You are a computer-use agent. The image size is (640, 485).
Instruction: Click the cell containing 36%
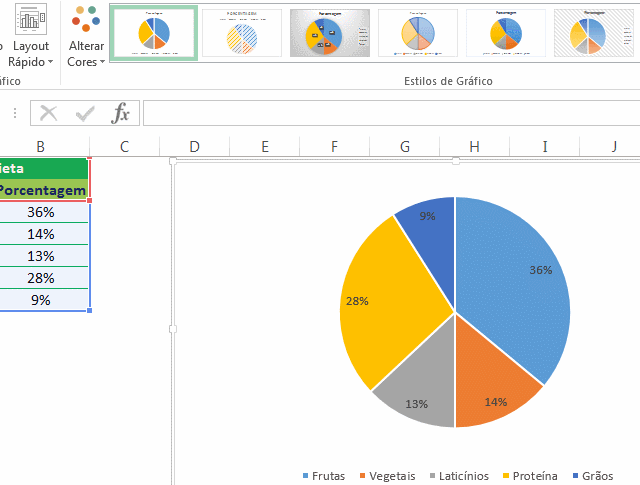[41, 212]
